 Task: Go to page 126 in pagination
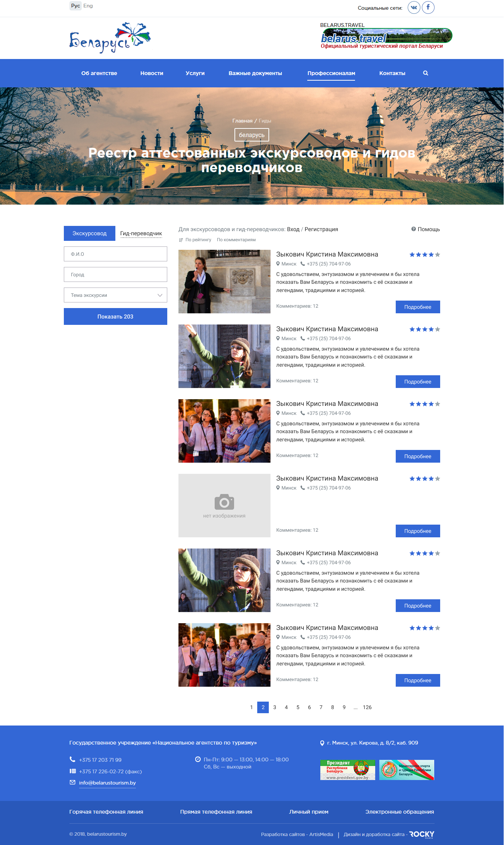[x=367, y=707]
